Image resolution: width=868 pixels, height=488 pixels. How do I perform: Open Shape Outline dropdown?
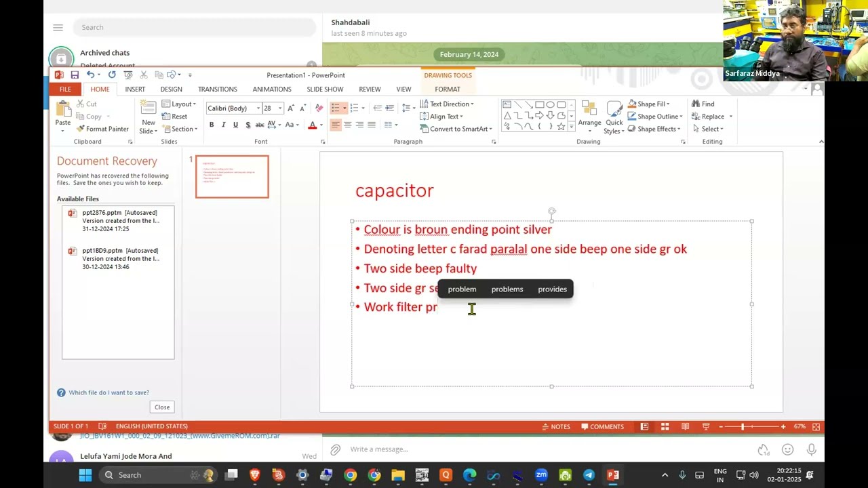[655, 117]
